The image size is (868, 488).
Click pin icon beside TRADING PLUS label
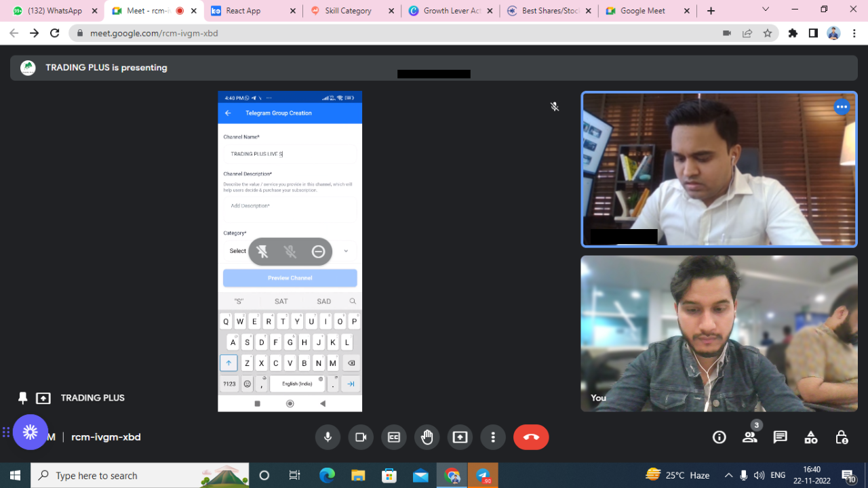(x=23, y=398)
